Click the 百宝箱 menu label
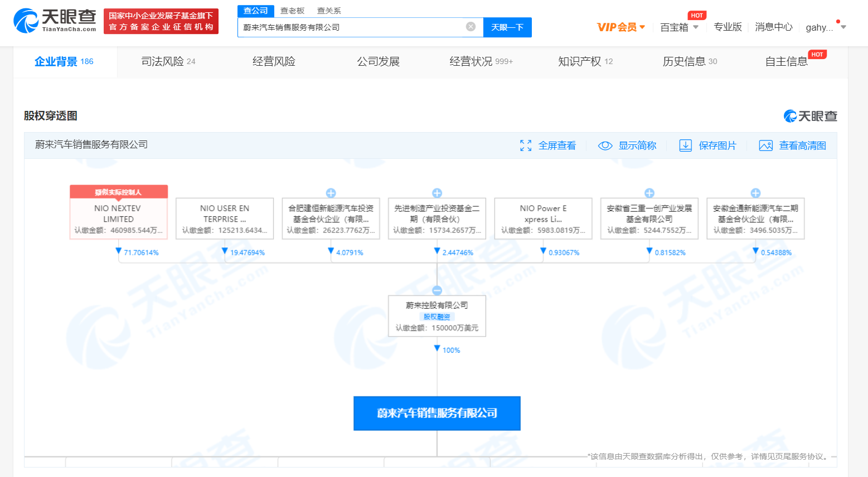The height and width of the screenshot is (477, 868). [674, 27]
